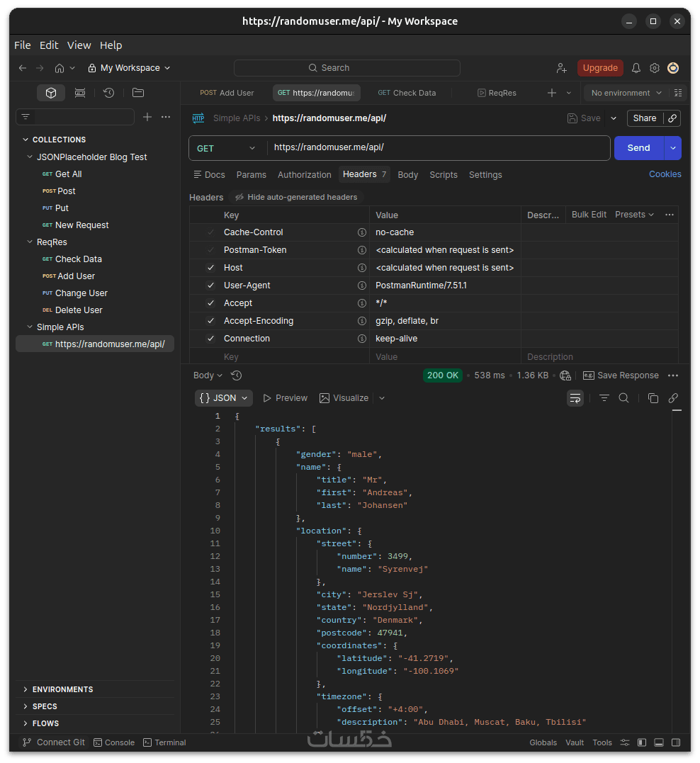
Task: Open the settings gear icon
Action: point(655,68)
